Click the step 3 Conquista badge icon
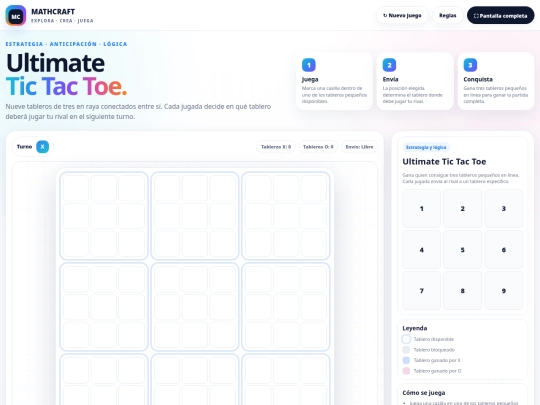This screenshot has height=405, width=540. (470, 65)
